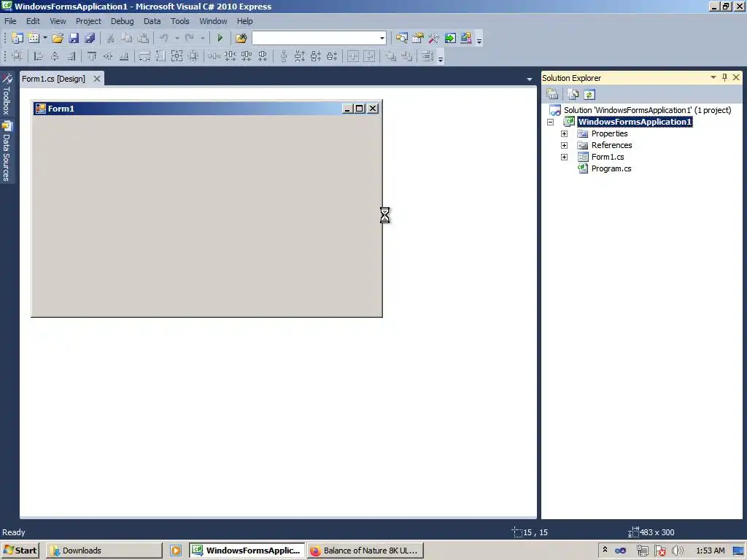This screenshot has height=560, width=747.
Task: Click the Align to Grid layout icon
Action: (x=18, y=56)
